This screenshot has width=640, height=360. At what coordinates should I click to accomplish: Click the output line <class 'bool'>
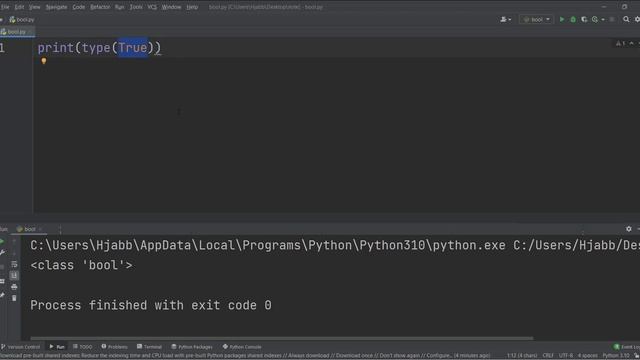point(81,265)
